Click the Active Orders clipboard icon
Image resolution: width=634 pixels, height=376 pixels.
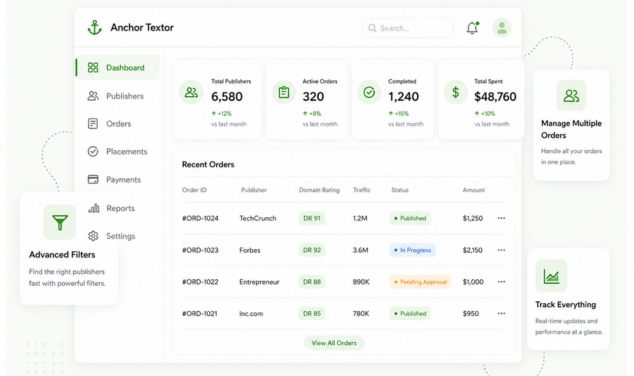point(284,92)
